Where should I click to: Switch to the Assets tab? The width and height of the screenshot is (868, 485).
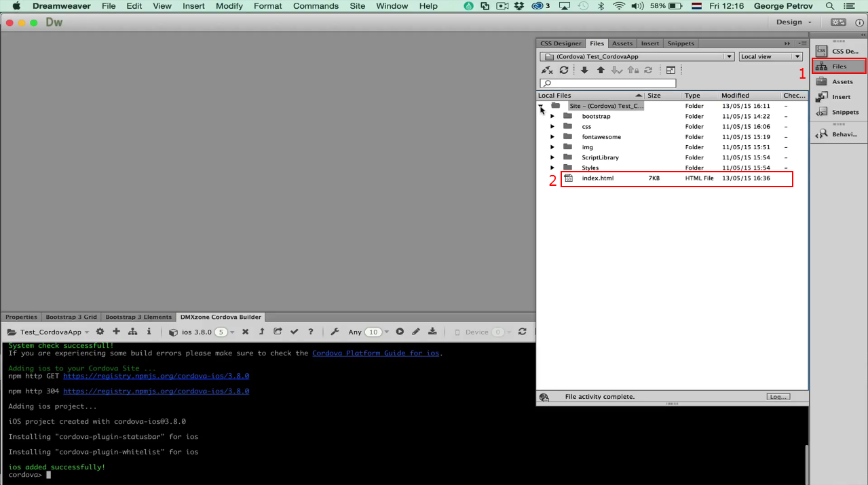pyautogui.click(x=622, y=43)
